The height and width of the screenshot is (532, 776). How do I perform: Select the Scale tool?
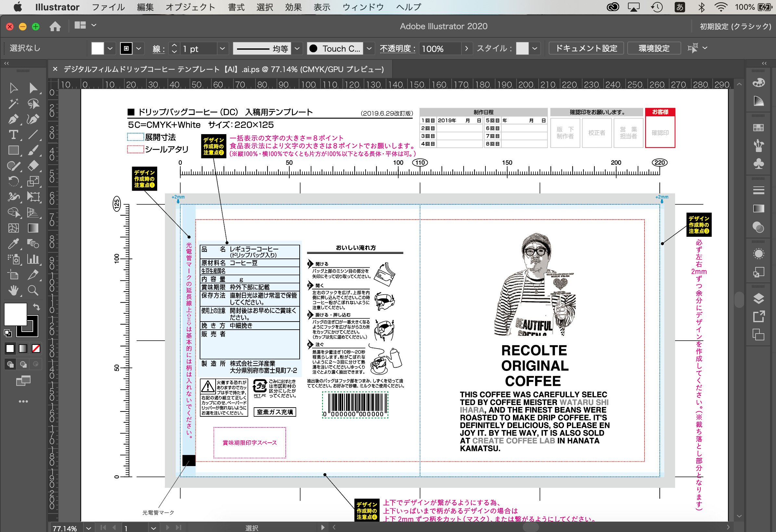point(33,181)
